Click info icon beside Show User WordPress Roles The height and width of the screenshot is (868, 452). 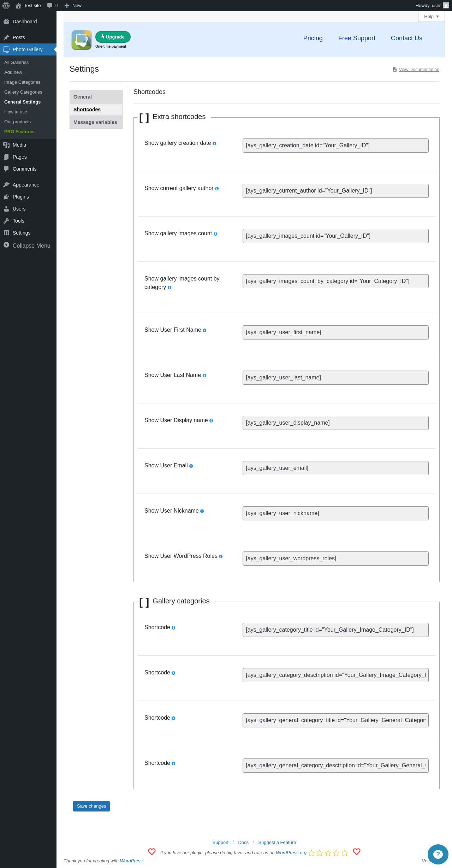(221, 556)
